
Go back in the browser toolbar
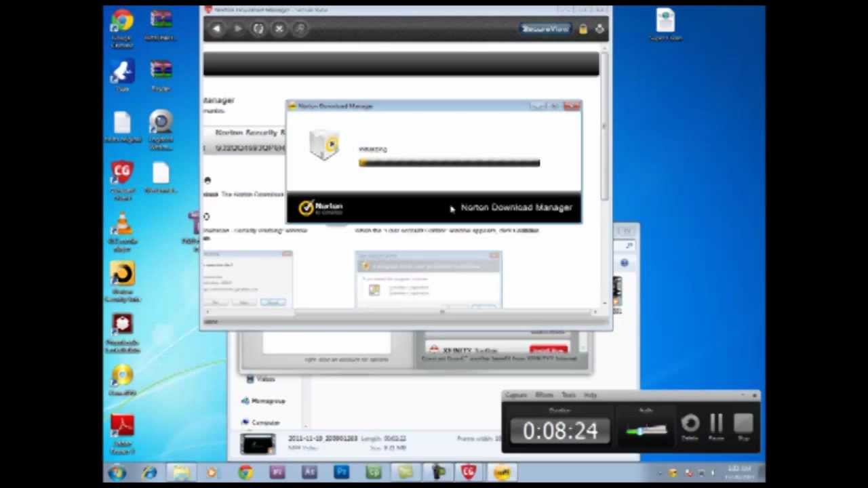click(x=216, y=28)
